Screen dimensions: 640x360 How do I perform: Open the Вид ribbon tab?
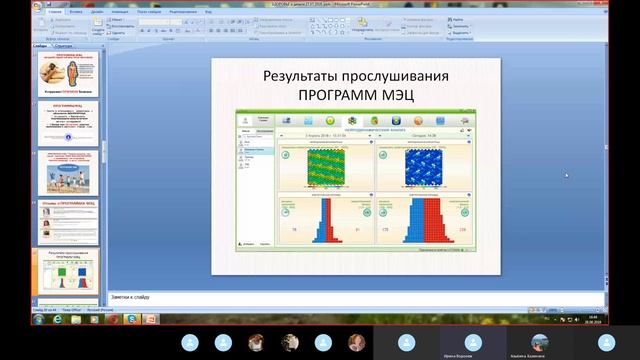coord(208,12)
